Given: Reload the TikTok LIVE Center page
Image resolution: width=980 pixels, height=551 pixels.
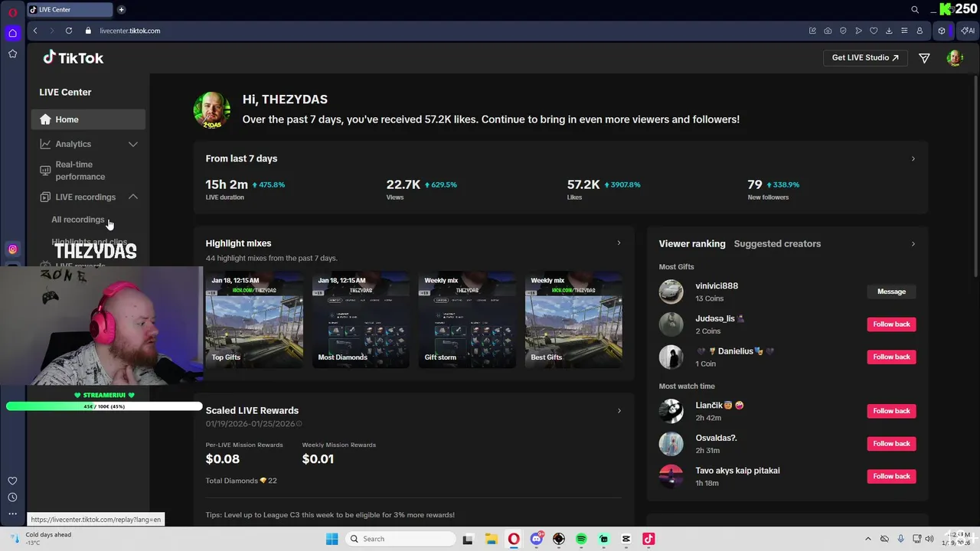Looking at the screenshot, I should [x=69, y=31].
